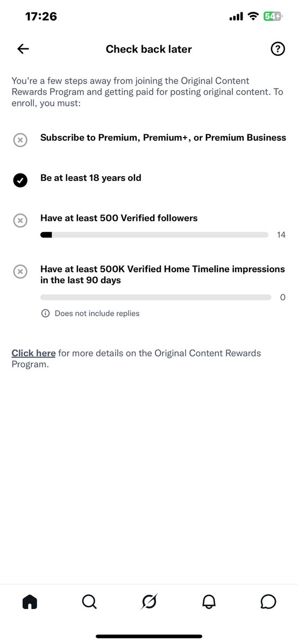Open Notifications bell icon
Viewport: 298px width, 644px height.
[x=209, y=602]
